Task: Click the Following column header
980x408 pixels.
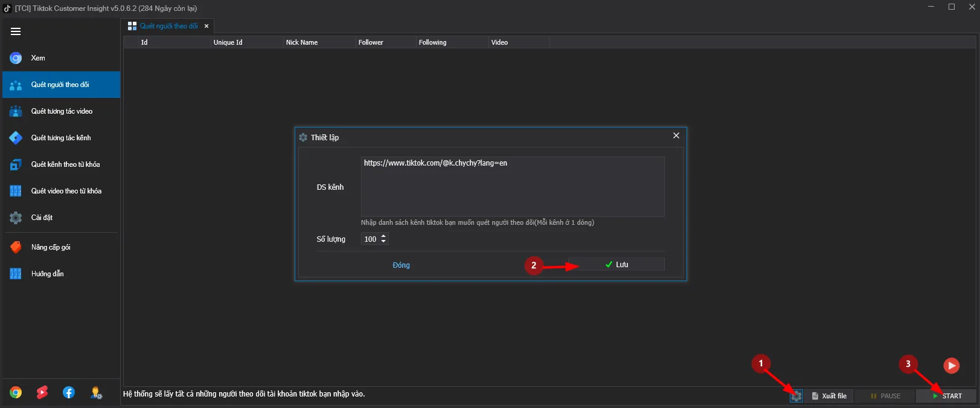Action: [x=452, y=42]
